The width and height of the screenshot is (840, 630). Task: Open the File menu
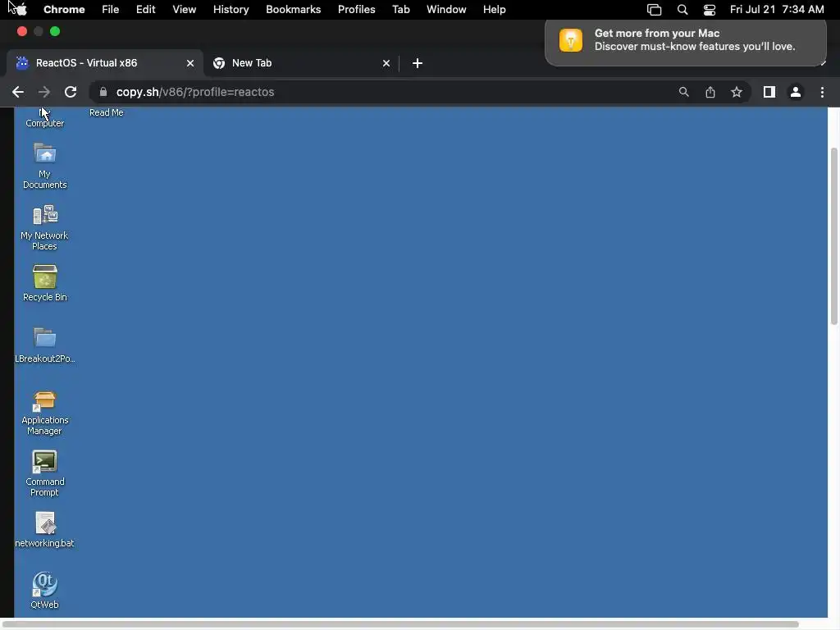point(111,10)
